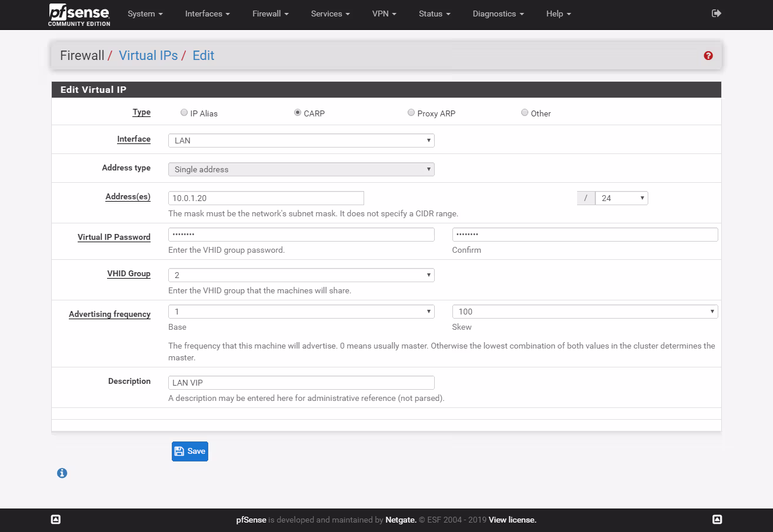Expand the Skew dropdown showing 100
773x532 pixels.
pyautogui.click(x=585, y=312)
